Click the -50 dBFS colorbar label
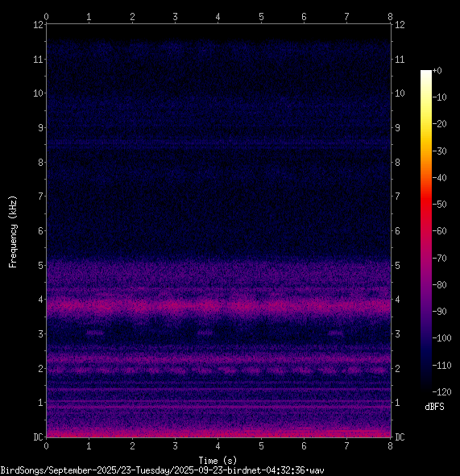The image size is (460, 476). pos(439,205)
